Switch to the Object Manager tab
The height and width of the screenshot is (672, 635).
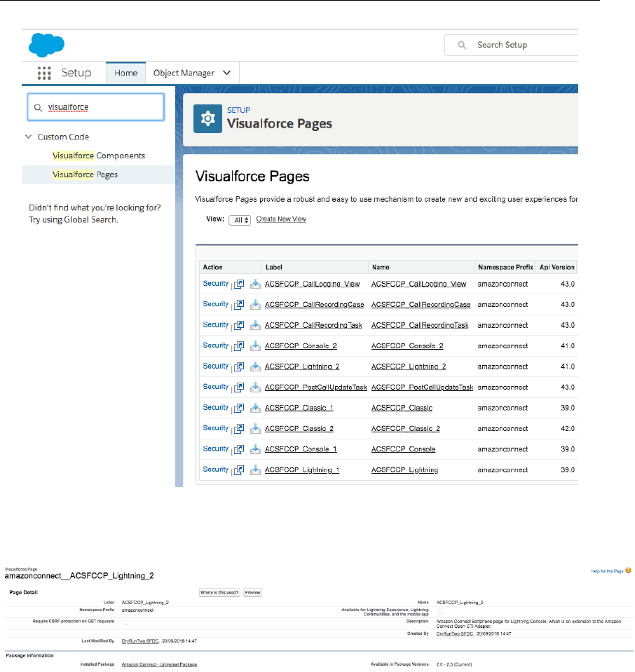(184, 73)
